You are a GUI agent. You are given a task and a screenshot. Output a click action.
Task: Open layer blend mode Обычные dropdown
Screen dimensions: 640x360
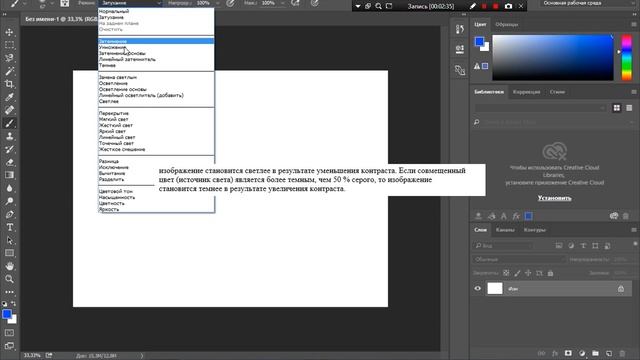519,260
